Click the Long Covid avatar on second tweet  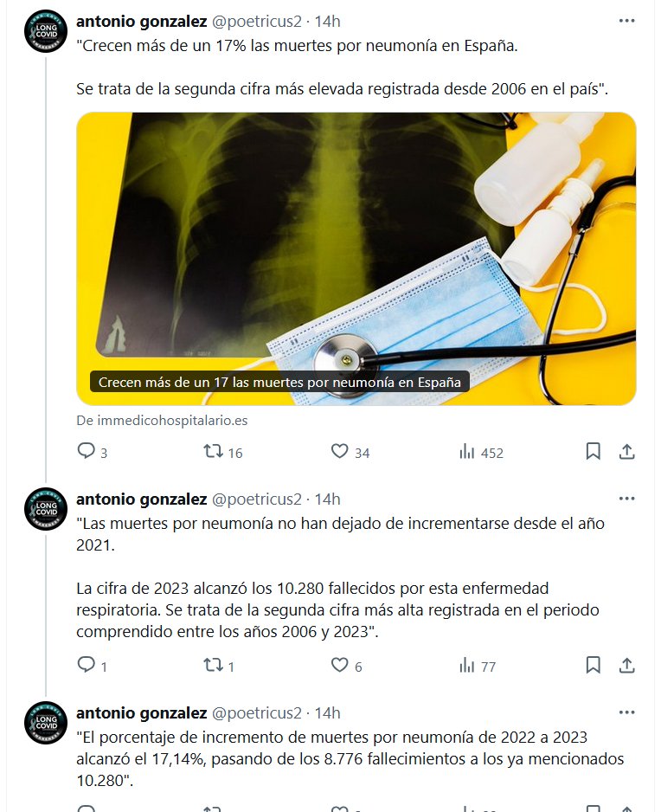tap(46, 508)
